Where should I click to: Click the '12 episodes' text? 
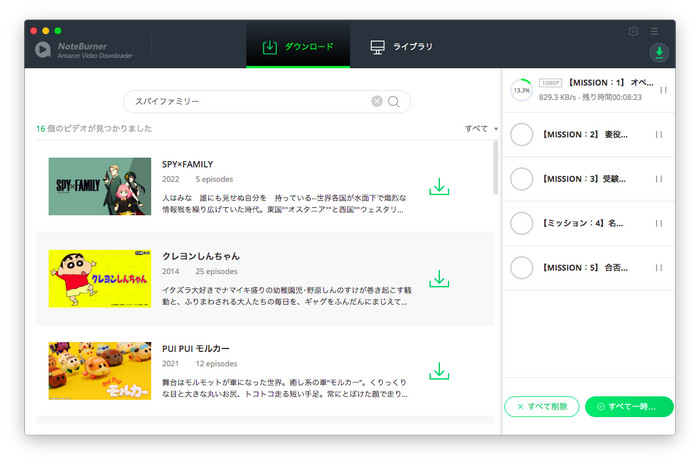click(x=216, y=364)
